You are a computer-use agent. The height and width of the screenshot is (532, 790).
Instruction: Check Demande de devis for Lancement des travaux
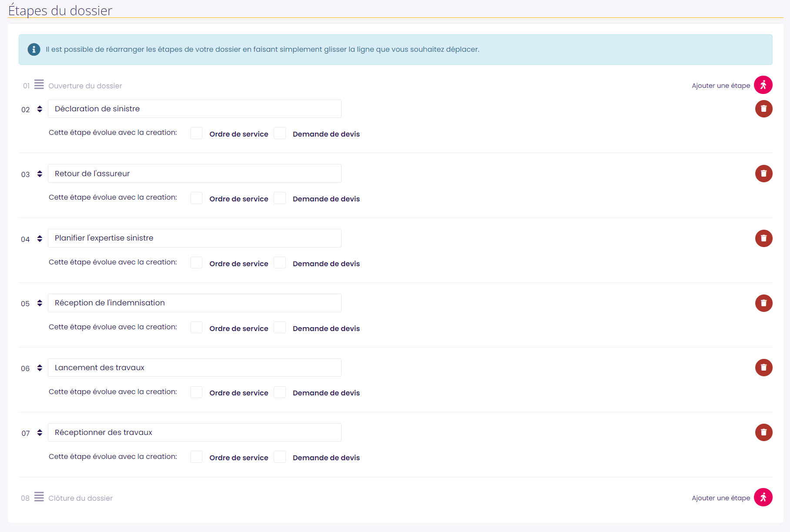point(280,392)
